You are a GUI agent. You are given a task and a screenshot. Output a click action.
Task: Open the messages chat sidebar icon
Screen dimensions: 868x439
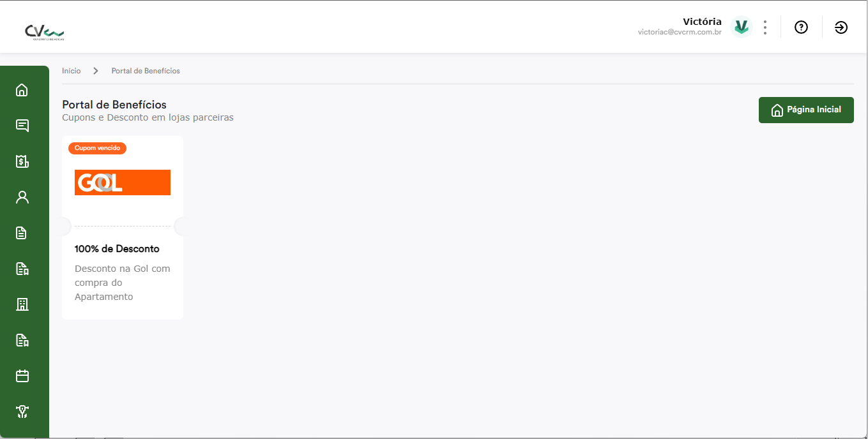tap(22, 126)
